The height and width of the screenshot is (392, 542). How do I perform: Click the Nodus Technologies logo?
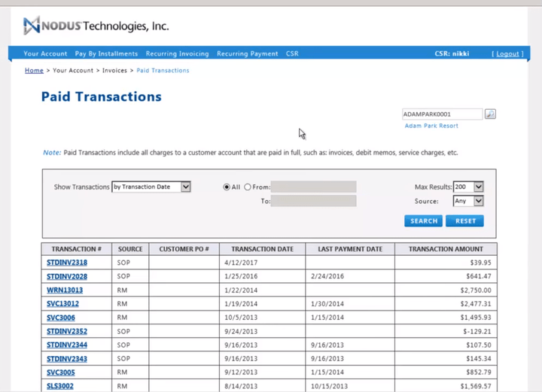[x=96, y=26]
